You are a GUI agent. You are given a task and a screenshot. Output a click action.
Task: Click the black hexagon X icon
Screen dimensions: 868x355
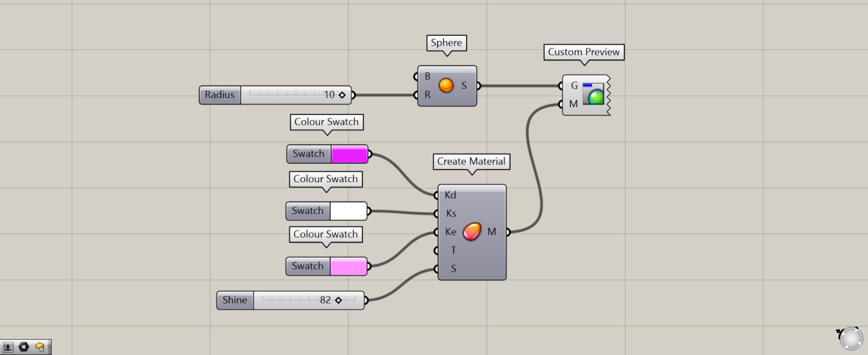coord(24,347)
